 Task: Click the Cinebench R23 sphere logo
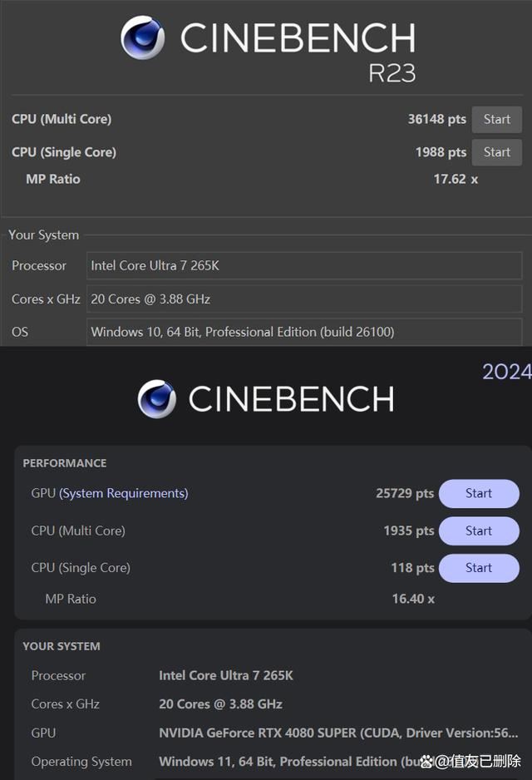tap(142, 37)
